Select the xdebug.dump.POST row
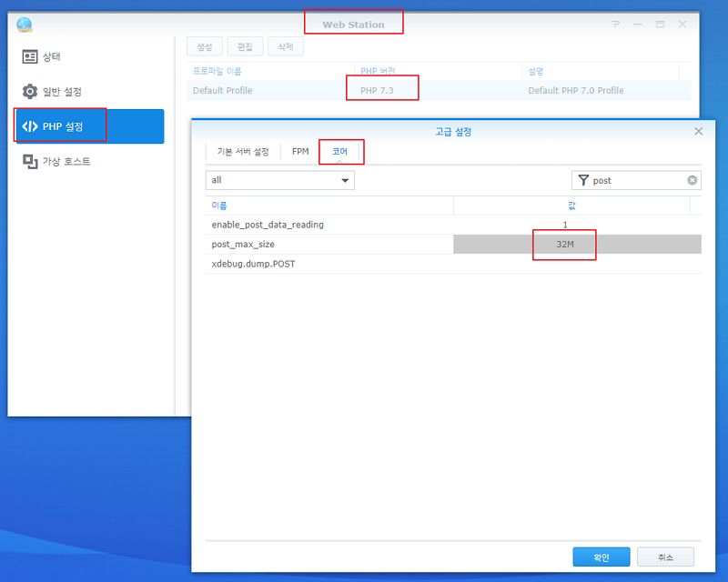 (453, 264)
